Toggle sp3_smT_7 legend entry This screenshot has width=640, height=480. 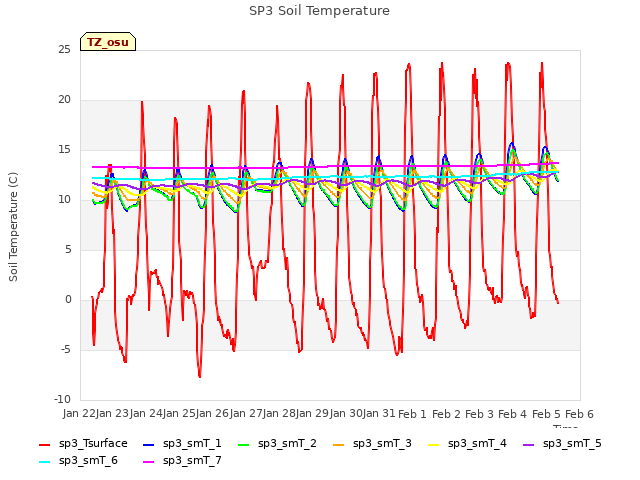[182, 461]
